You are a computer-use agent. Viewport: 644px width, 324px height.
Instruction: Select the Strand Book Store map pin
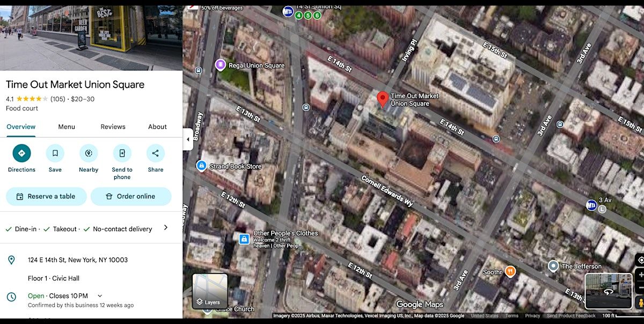click(x=202, y=166)
